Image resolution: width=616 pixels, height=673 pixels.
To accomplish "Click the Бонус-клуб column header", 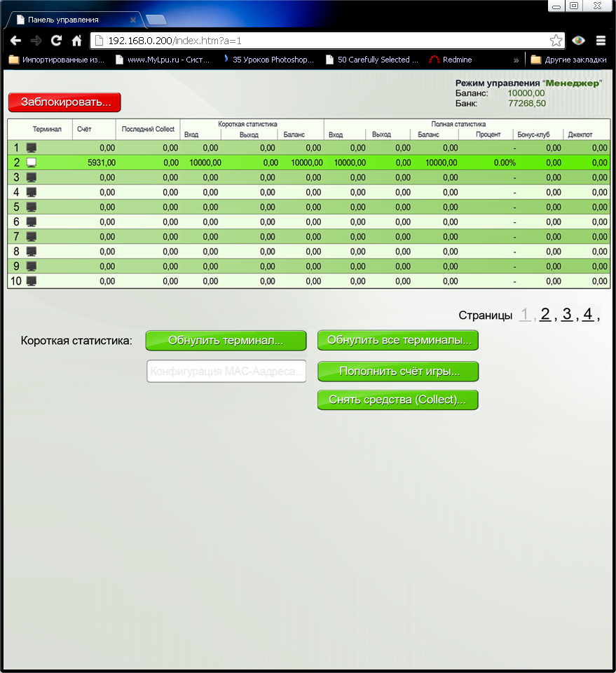I will [x=533, y=135].
